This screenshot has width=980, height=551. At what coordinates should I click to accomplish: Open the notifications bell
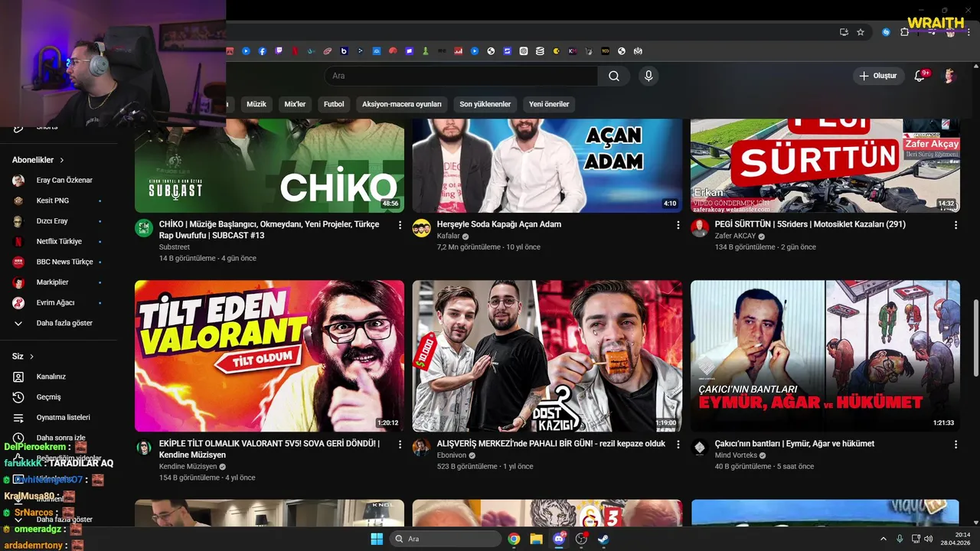(x=920, y=76)
